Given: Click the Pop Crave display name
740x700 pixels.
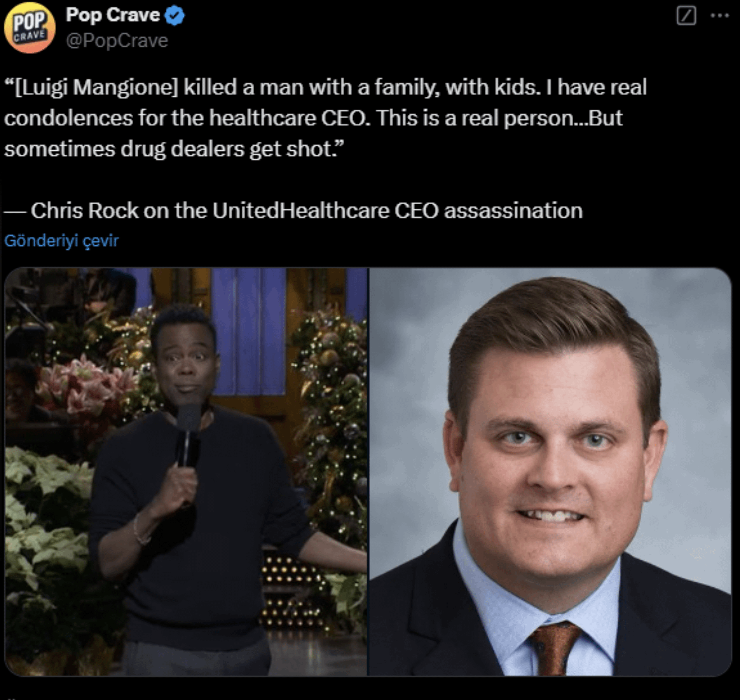Looking at the screenshot, I should point(113,15).
